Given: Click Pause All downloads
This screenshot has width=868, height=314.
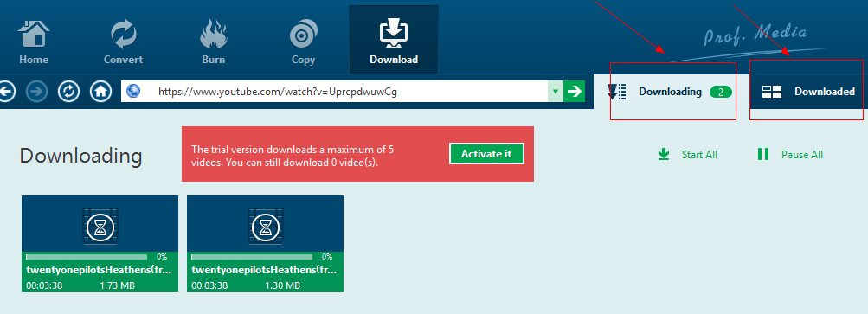Looking at the screenshot, I should (790, 155).
